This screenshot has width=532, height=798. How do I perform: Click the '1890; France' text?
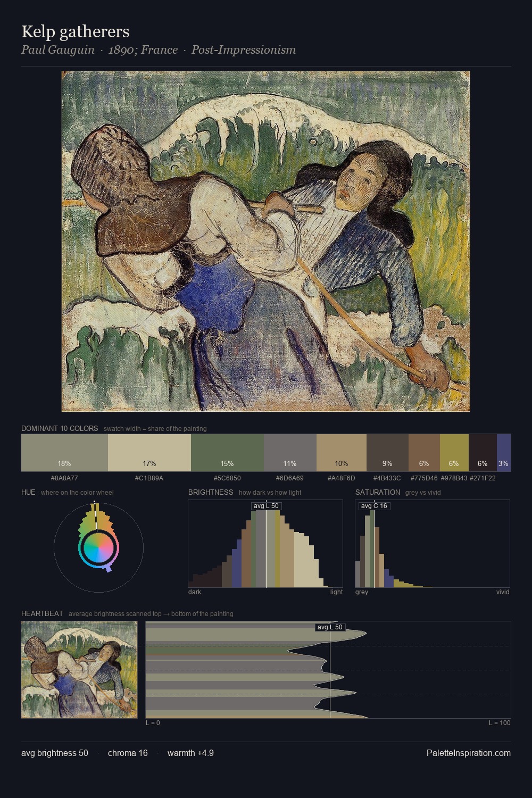pyautogui.click(x=143, y=50)
